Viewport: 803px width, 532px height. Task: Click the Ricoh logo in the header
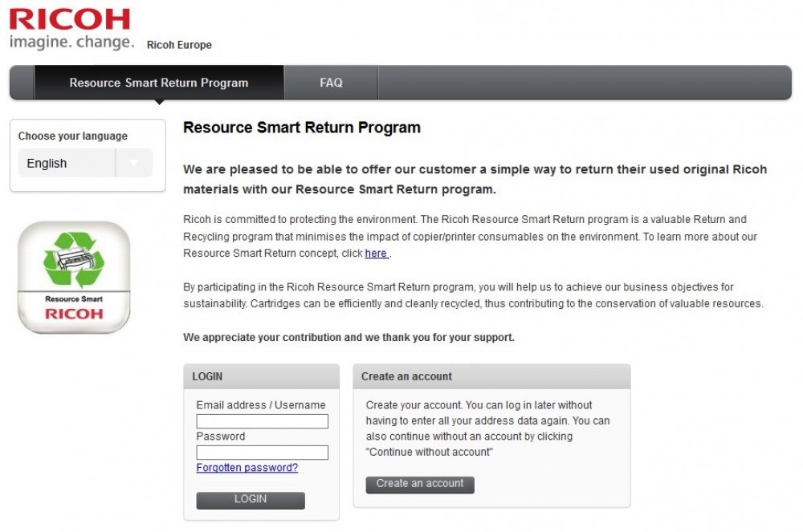70,19
